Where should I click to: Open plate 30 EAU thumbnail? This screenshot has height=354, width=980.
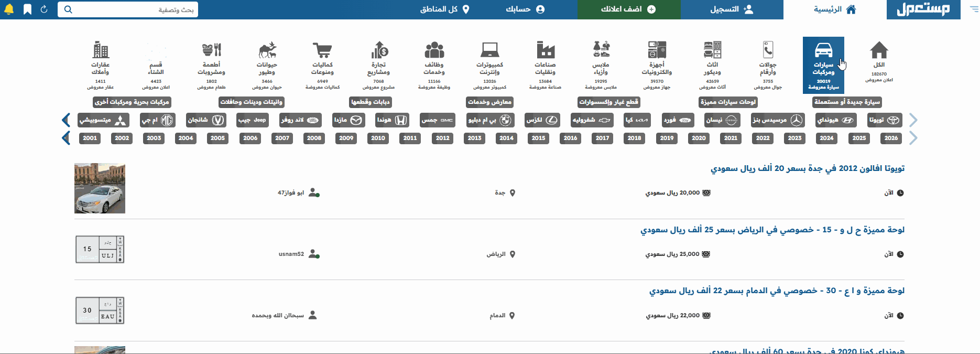[x=100, y=310]
